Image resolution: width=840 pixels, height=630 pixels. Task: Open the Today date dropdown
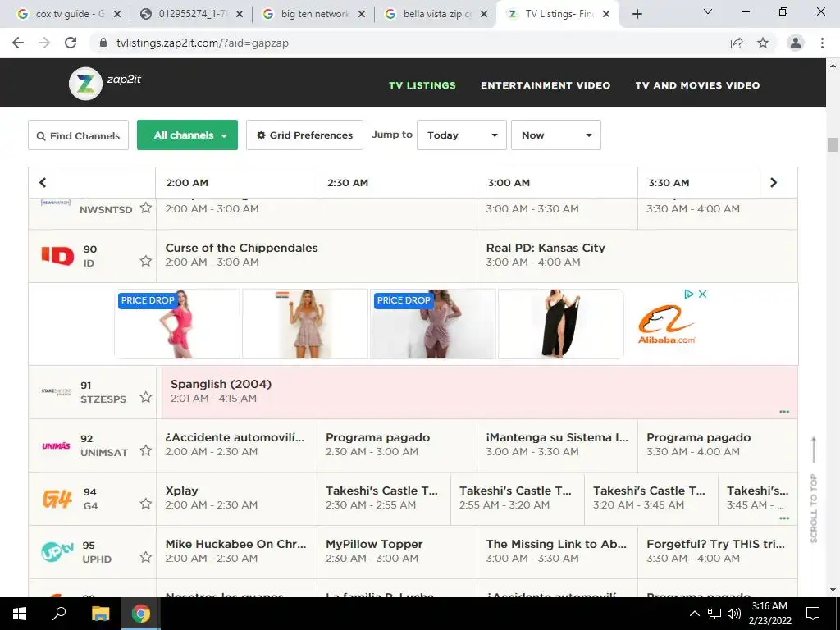click(x=462, y=135)
